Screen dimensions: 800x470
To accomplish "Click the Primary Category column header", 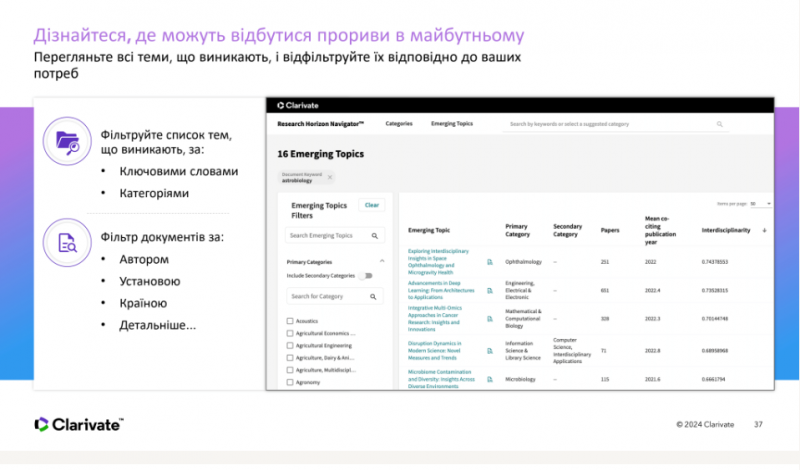I will pos(517,230).
